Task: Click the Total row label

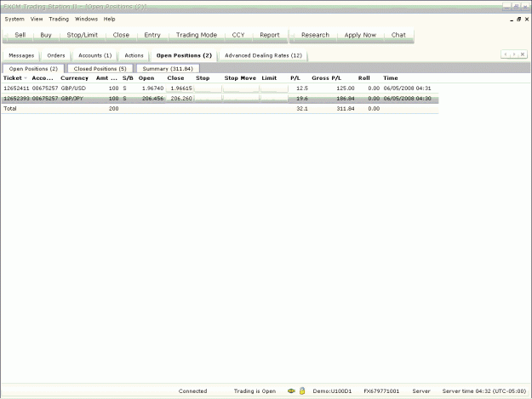Action: coord(10,109)
